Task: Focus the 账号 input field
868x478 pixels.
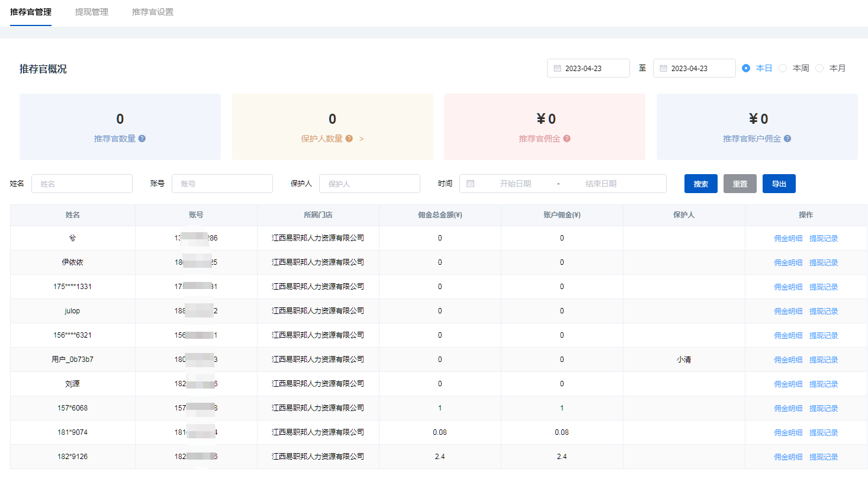Action: 222,184
